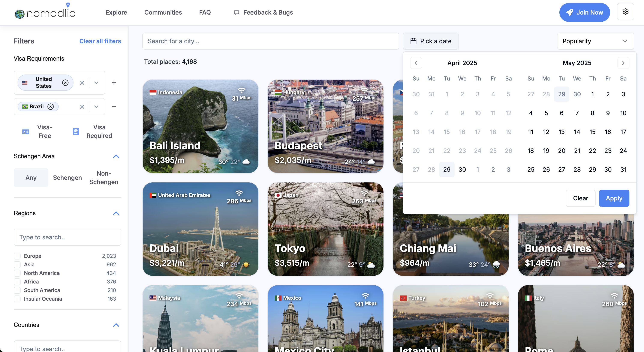Check the South America region checkbox
The height and width of the screenshot is (352, 644).
point(17,290)
